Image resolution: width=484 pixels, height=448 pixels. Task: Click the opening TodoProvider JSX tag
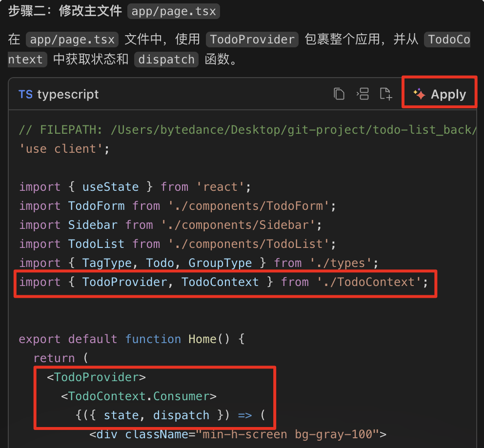tap(96, 377)
